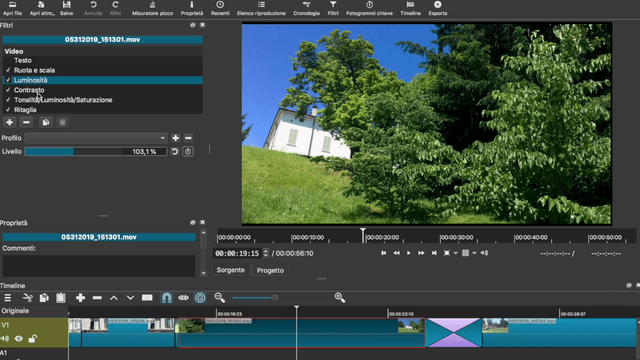
Task: Click the zoom-fit player button
Action: (x=447, y=253)
